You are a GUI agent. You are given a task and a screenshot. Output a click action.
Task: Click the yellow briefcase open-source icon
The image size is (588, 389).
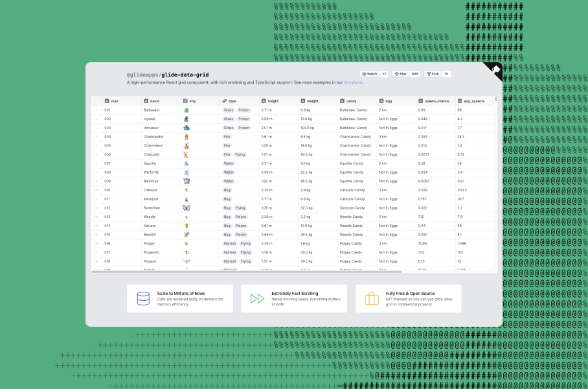(371, 298)
